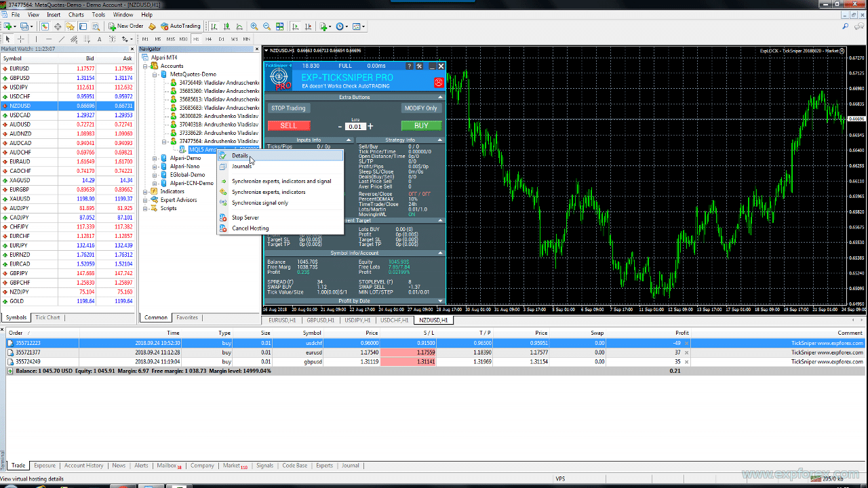868x488 pixels.
Task: Click the TickSniper settings tools icon
Action: 419,66
